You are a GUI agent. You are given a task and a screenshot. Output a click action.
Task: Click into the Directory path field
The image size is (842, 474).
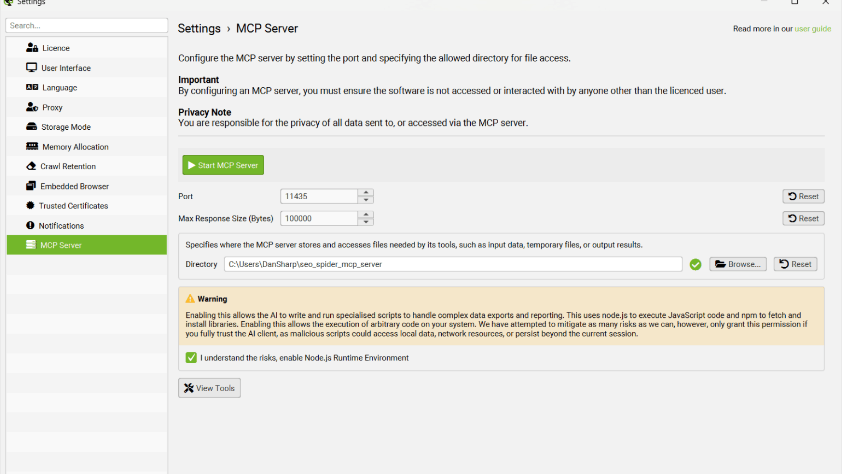click(x=453, y=264)
